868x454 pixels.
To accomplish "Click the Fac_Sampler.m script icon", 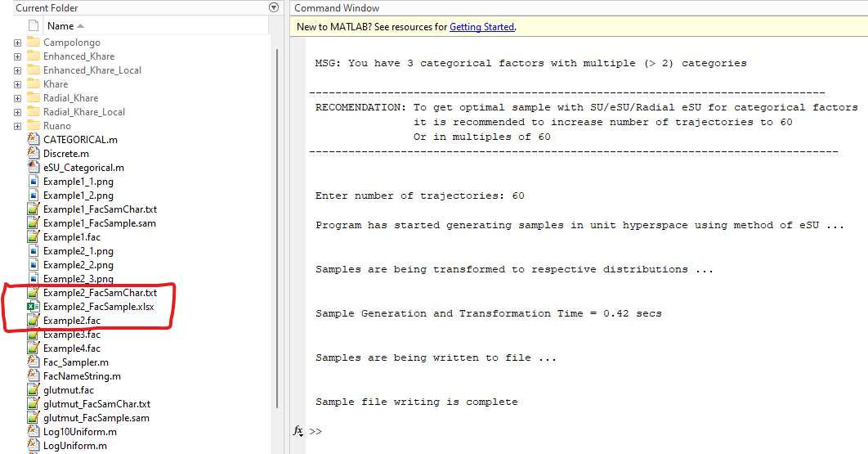I will click(33, 362).
